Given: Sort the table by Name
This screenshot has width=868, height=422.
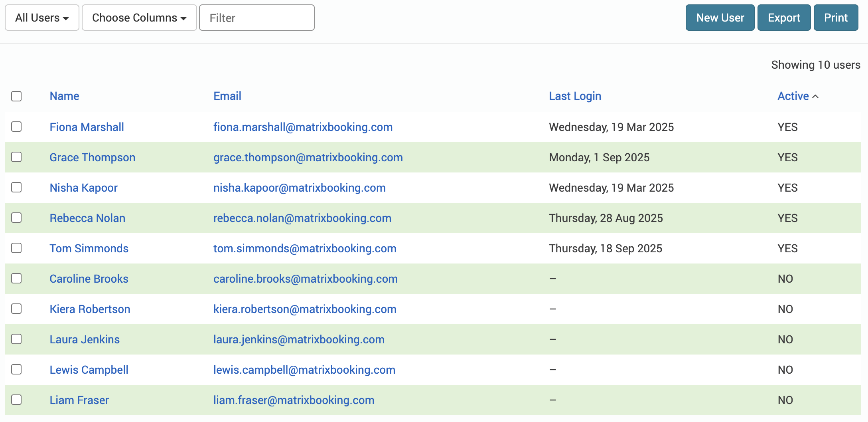Looking at the screenshot, I should click(64, 96).
